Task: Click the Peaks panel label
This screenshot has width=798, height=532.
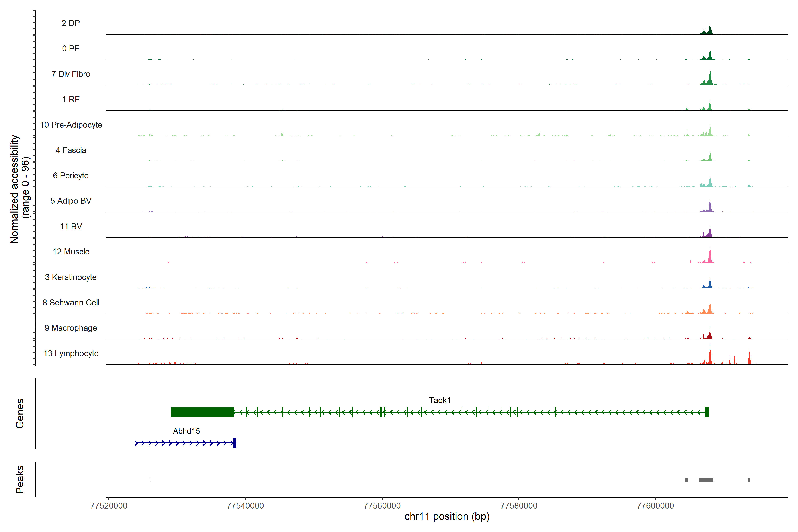Action: (20, 479)
